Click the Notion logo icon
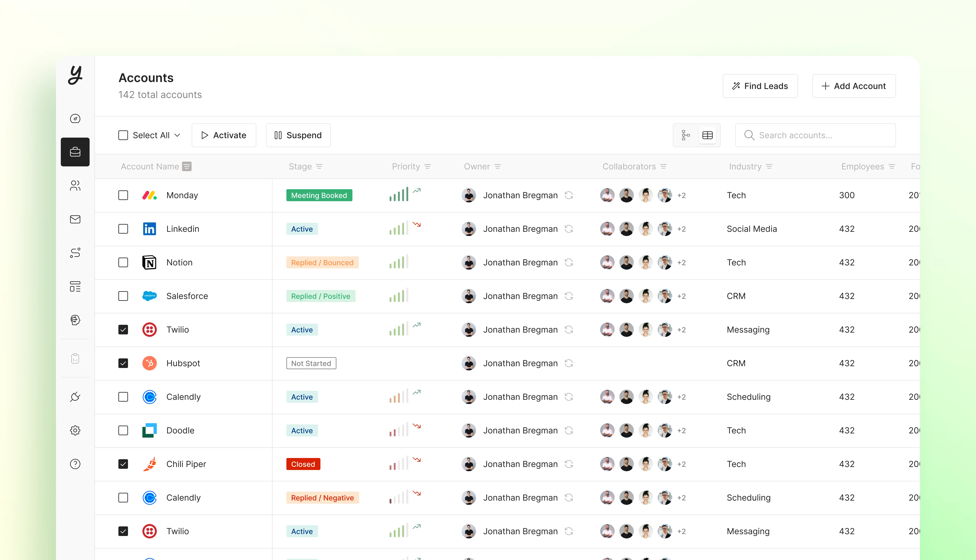 (x=149, y=262)
